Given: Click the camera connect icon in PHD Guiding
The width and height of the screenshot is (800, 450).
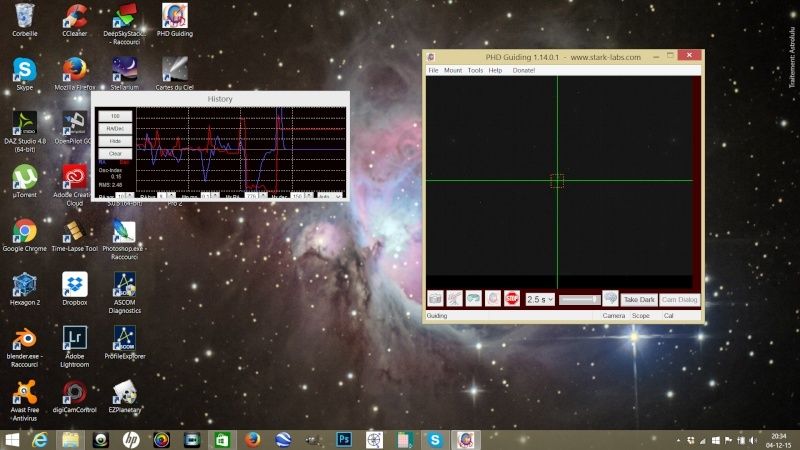Looking at the screenshot, I should 435,298.
